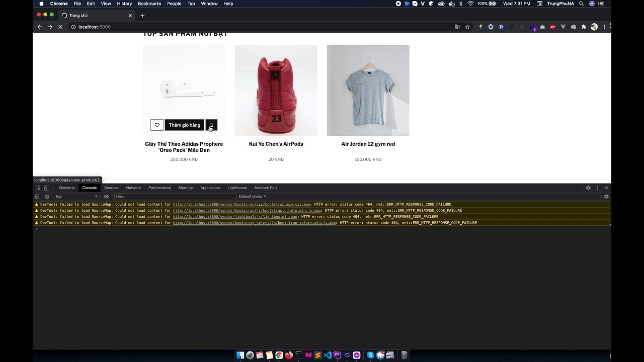The width and height of the screenshot is (644, 362).
Task: Open the Air Jordan 12 gym red product link
Action: pos(368,144)
